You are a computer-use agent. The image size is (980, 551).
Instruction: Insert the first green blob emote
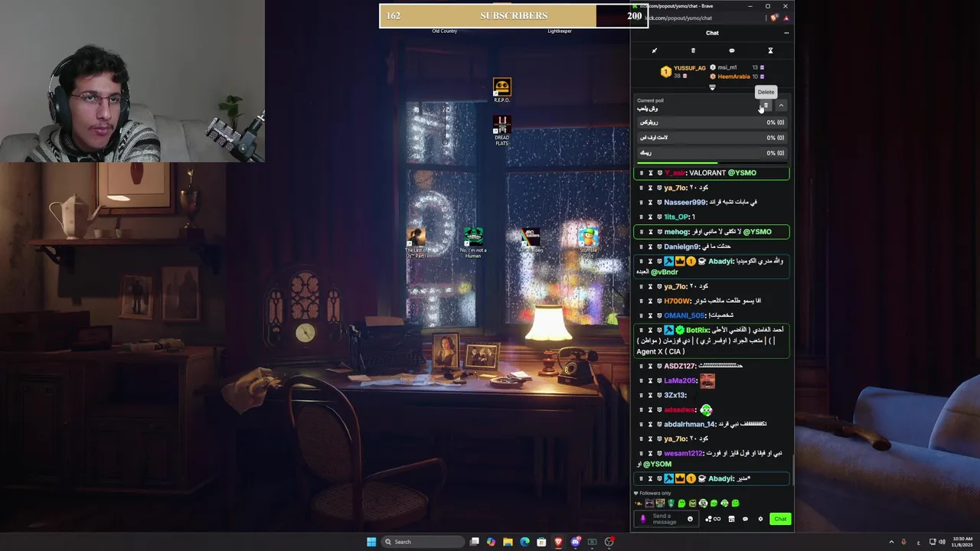(x=681, y=504)
